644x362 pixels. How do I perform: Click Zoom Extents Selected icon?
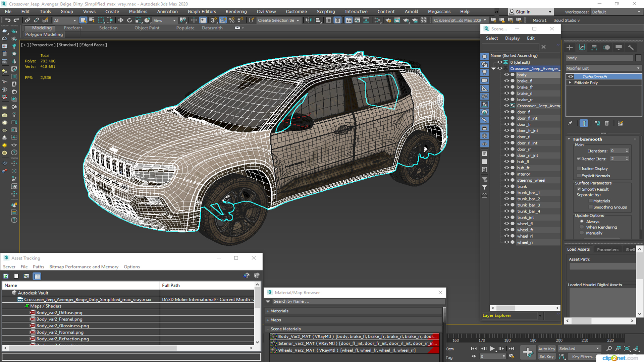(x=627, y=349)
